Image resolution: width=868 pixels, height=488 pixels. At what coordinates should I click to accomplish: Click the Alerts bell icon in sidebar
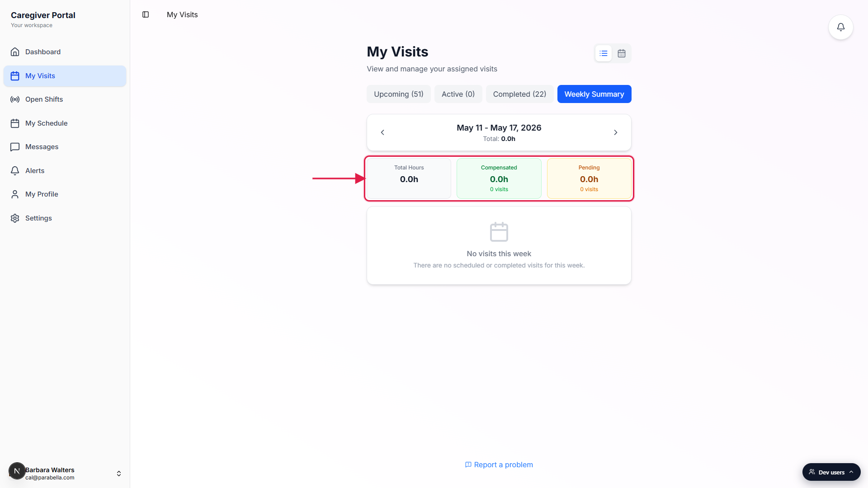(15, 171)
